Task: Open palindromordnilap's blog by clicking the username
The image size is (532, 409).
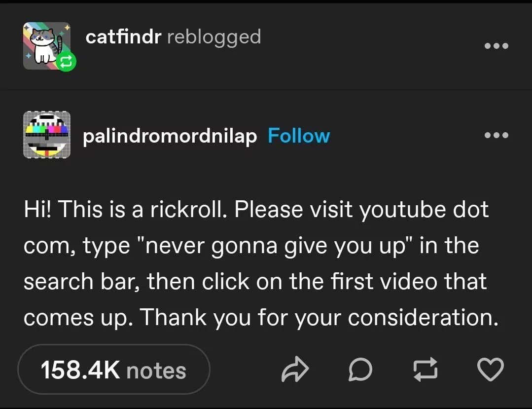Action: (170, 136)
